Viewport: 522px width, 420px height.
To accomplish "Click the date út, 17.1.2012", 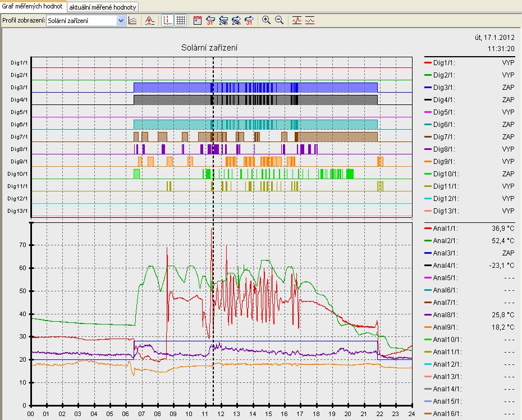I will (x=494, y=38).
